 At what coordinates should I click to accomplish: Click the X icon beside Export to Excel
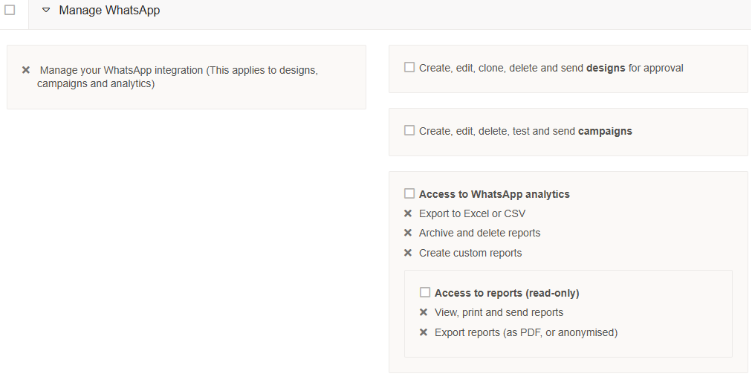tap(408, 214)
